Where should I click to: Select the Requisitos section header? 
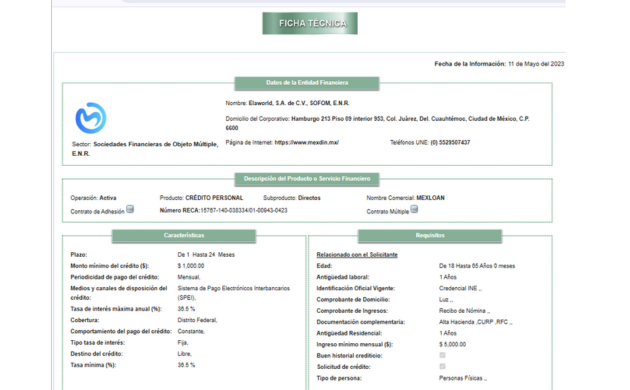click(x=430, y=236)
